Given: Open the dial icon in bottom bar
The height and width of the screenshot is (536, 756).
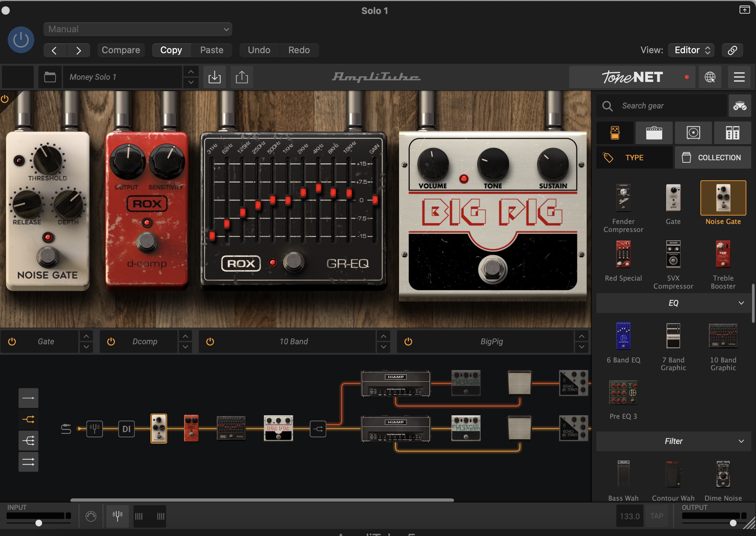Looking at the screenshot, I should point(91,516).
